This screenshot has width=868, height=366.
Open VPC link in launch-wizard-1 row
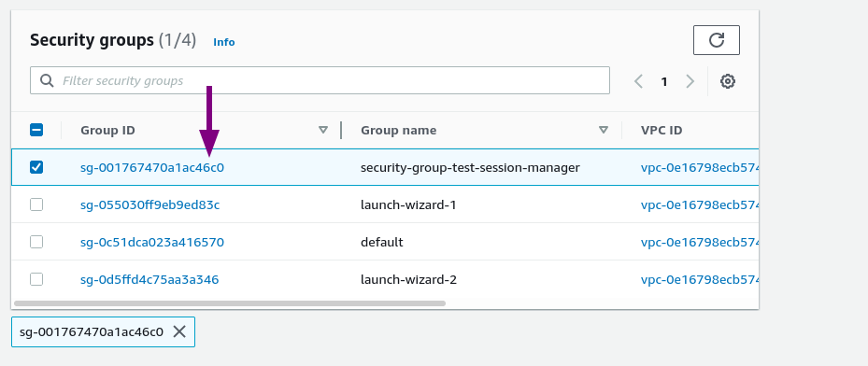700,204
